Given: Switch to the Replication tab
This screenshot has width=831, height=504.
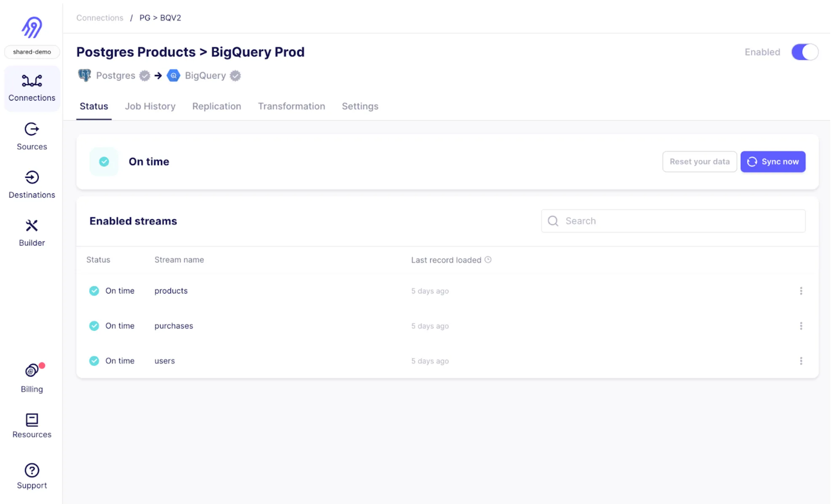Looking at the screenshot, I should pyautogui.click(x=216, y=106).
